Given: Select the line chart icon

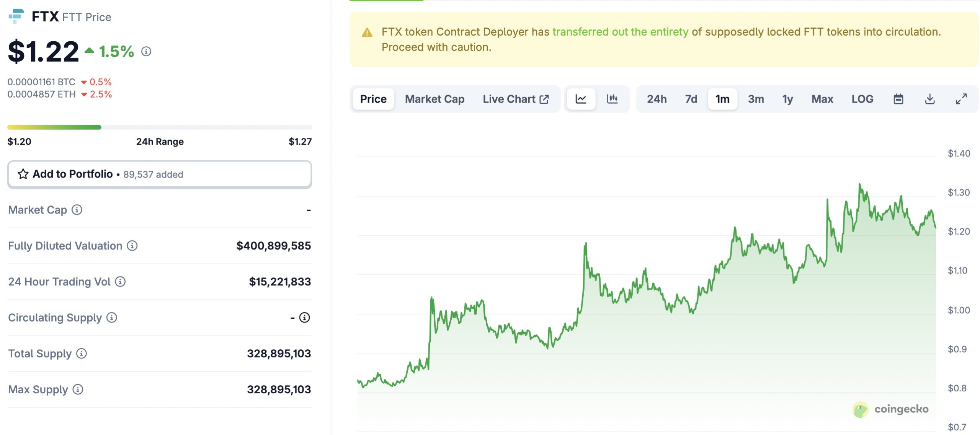Looking at the screenshot, I should (581, 99).
